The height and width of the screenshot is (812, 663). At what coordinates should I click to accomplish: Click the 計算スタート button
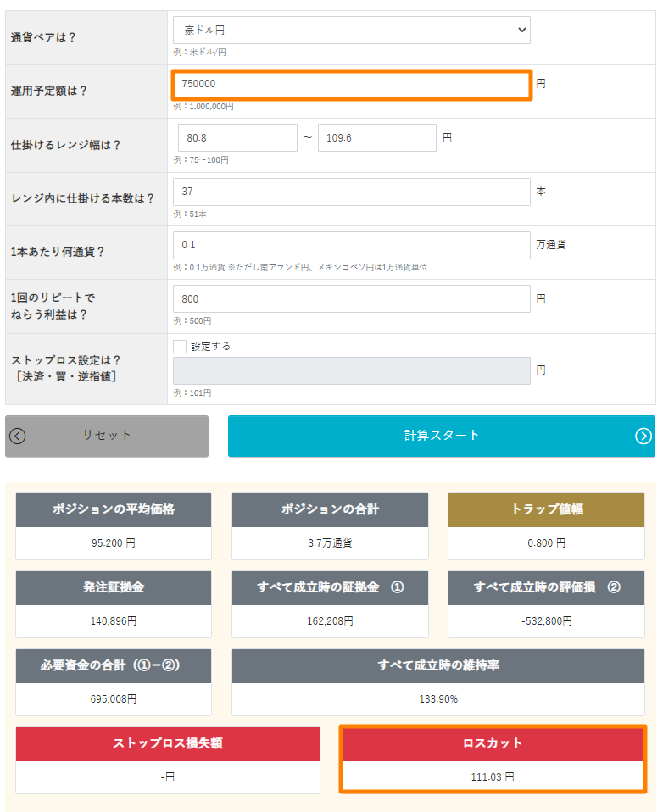442,436
